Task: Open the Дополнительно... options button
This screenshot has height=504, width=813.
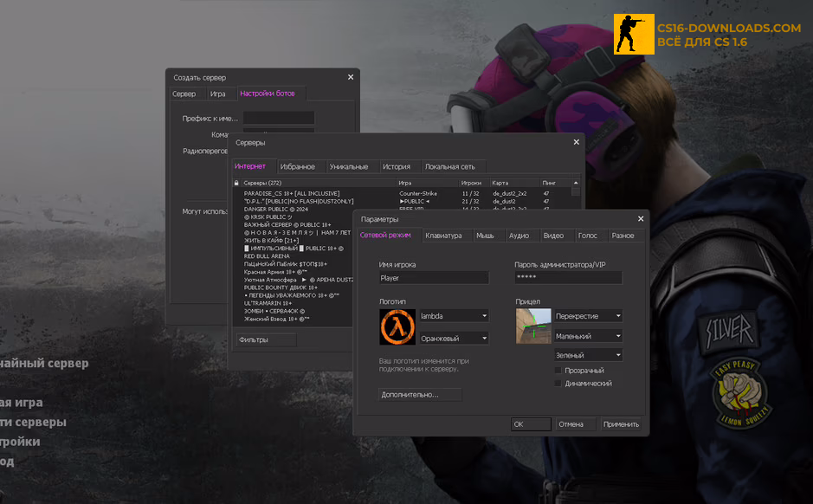Action: pyautogui.click(x=420, y=395)
